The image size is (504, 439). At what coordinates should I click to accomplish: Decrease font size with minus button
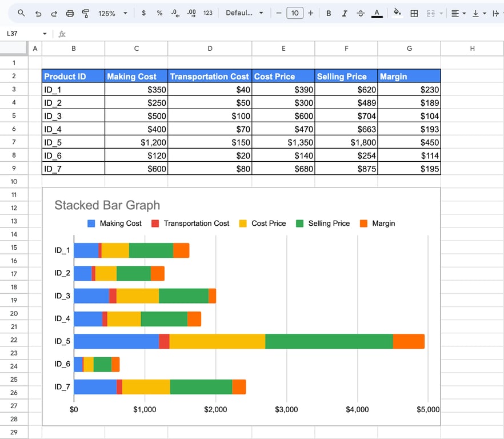pyautogui.click(x=279, y=13)
